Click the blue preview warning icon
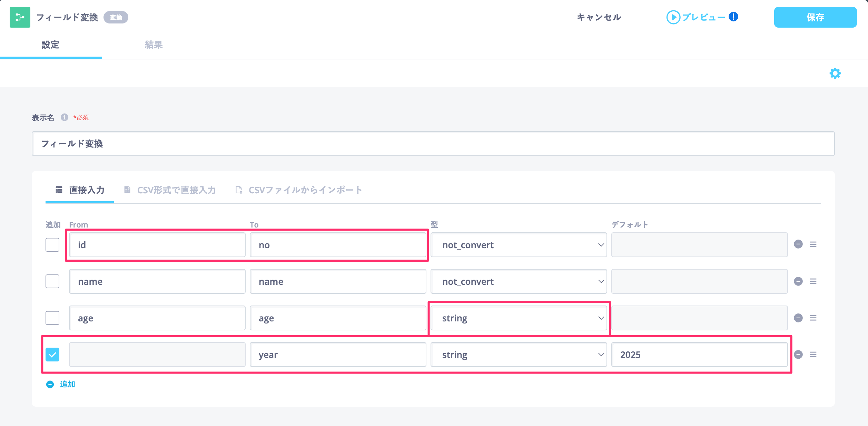 tap(733, 17)
